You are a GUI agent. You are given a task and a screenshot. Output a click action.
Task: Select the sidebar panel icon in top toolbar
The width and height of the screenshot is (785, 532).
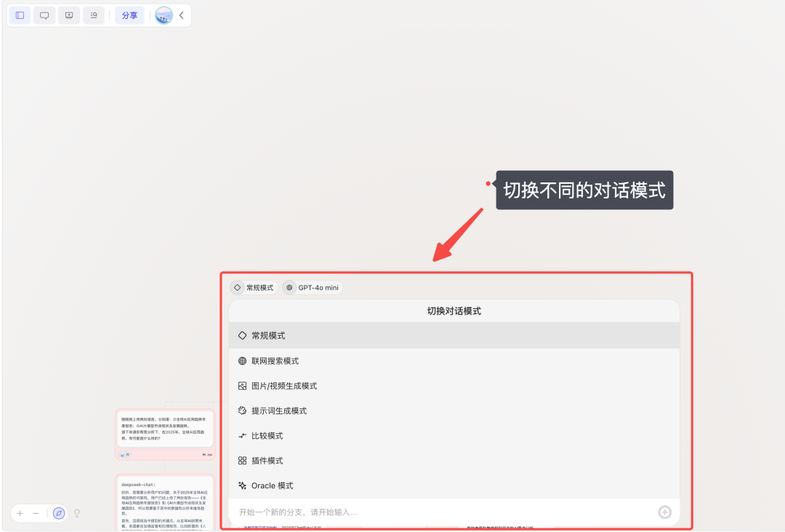point(20,15)
